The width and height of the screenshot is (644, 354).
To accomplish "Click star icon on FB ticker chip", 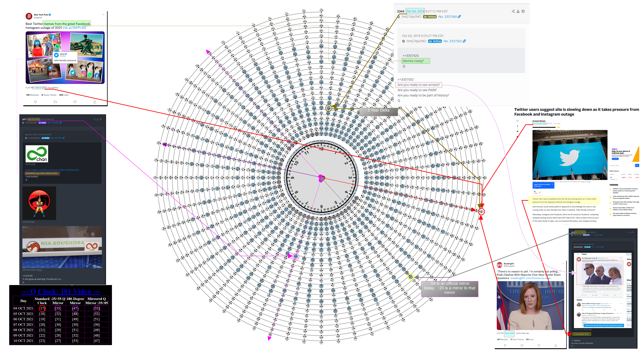I will [540, 192].
